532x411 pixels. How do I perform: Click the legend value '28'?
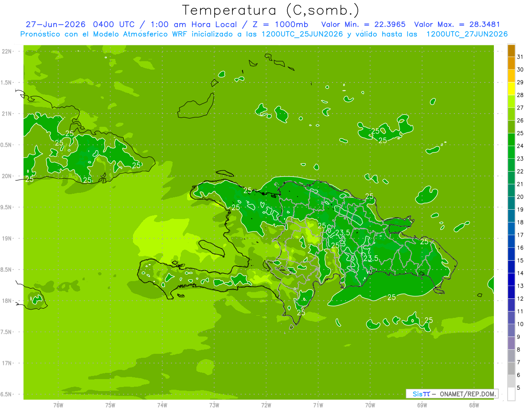[x=520, y=95]
